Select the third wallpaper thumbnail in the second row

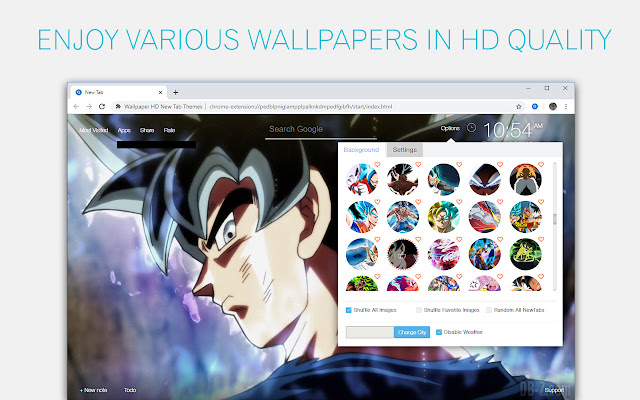coord(444,217)
